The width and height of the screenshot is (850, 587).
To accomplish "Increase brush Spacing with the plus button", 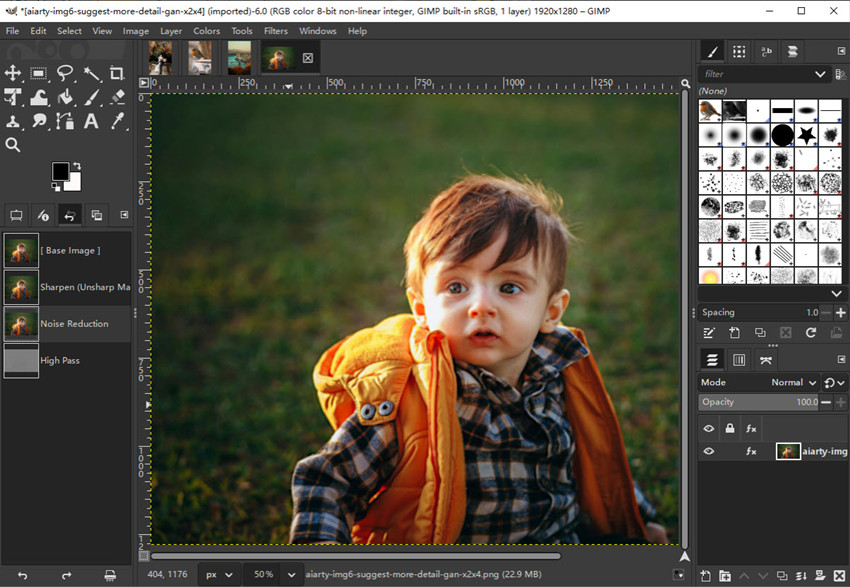I will [x=841, y=312].
